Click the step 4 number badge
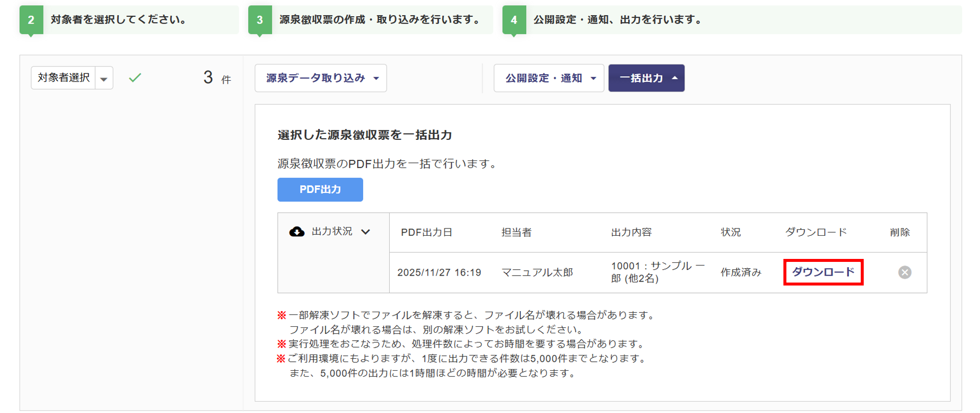Viewport: 980px width, 413px height. point(514,20)
